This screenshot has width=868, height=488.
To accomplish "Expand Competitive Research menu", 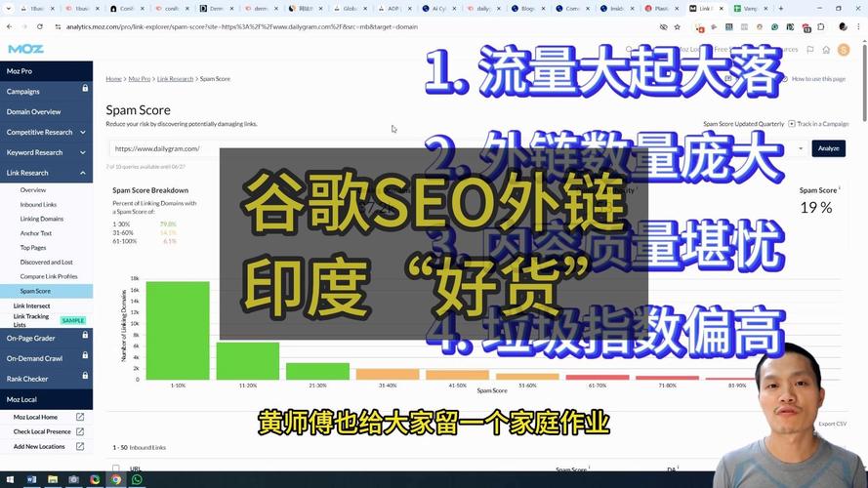I will tap(47, 132).
